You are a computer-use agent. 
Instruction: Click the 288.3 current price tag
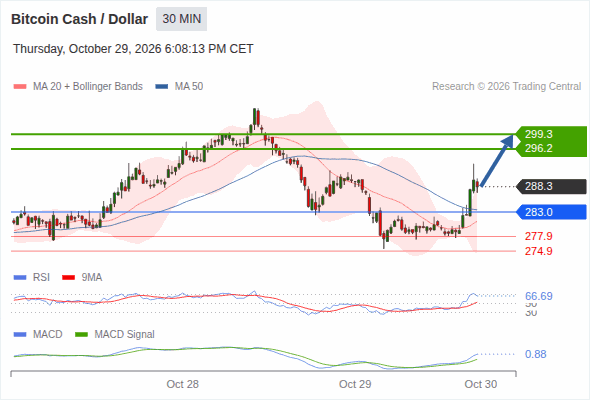point(550,186)
